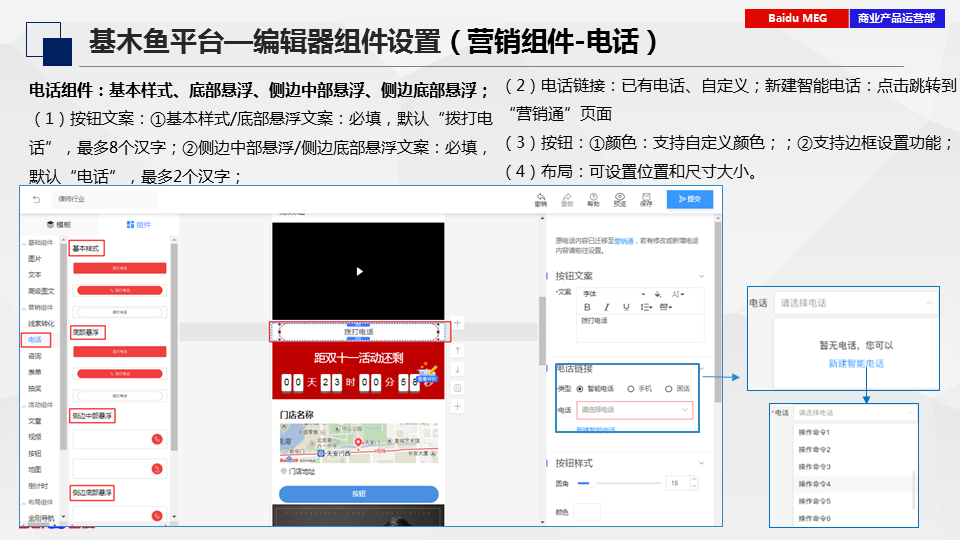Click the 文案 text area with 拨打电话
This screenshot has width=960, height=540.
pyautogui.click(x=640, y=328)
